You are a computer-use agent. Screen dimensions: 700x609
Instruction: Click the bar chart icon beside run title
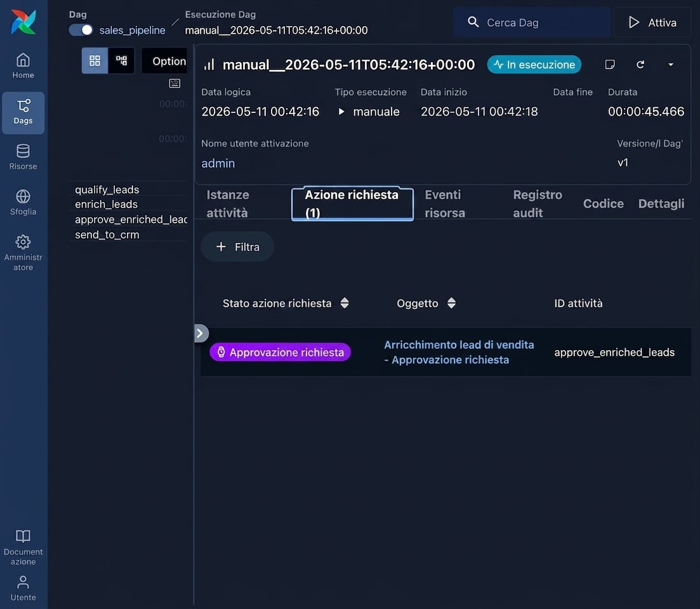point(209,65)
